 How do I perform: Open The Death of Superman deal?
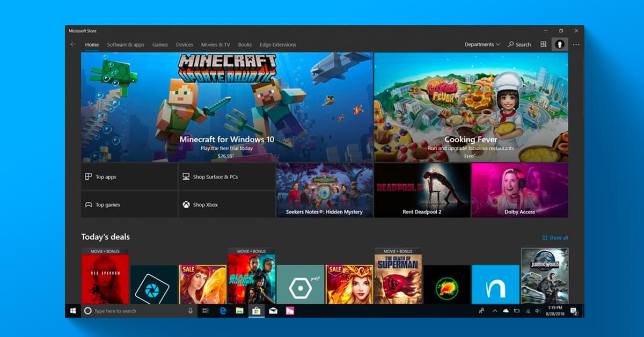click(398, 276)
